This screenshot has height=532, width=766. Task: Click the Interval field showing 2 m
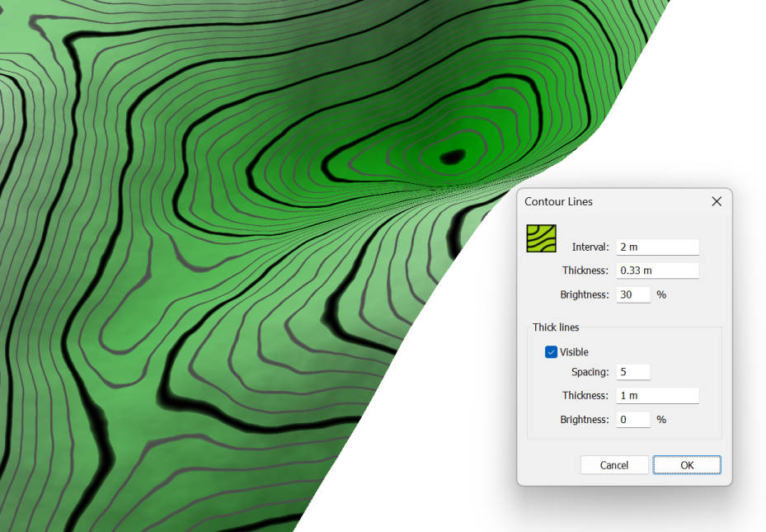(657, 247)
